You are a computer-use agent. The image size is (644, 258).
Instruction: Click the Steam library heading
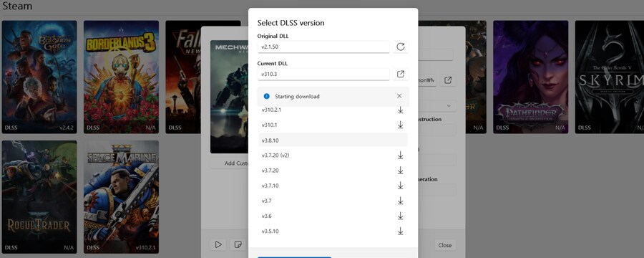[x=17, y=6]
